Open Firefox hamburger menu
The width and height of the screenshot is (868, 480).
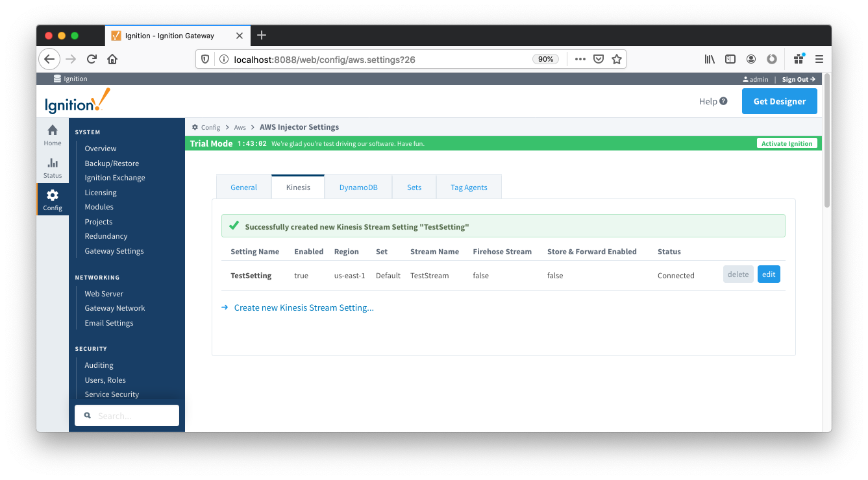pyautogui.click(x=819, y=59)
